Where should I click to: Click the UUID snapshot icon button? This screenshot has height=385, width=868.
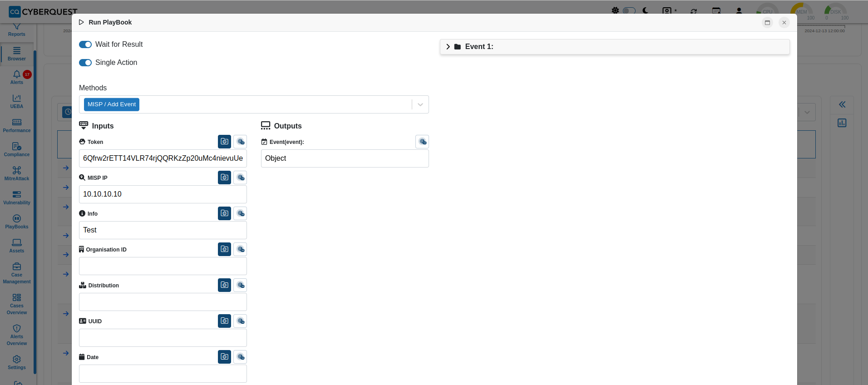coord(224,321)
